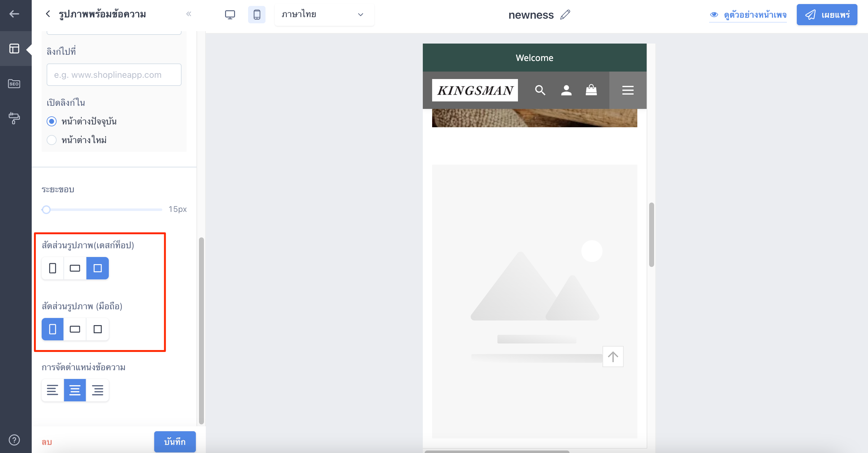Open the page layout section icon
Viewport: 868px width, 453px height.
[x=14, y=49]
